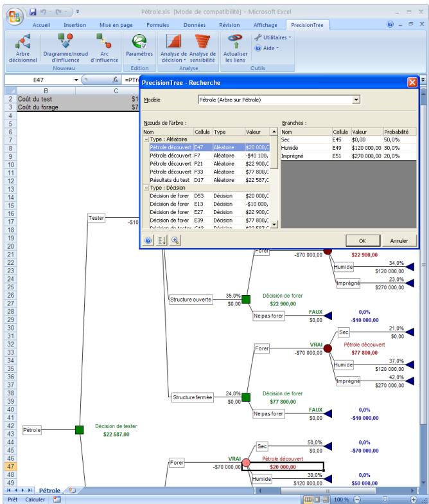429x504 pixels.
Task: Select Résultats du test row D17
Action: [x=209, y=180]
